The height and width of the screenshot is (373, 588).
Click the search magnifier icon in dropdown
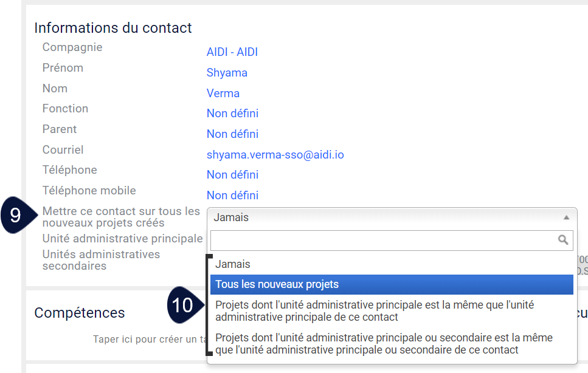[x=562, y=240]
